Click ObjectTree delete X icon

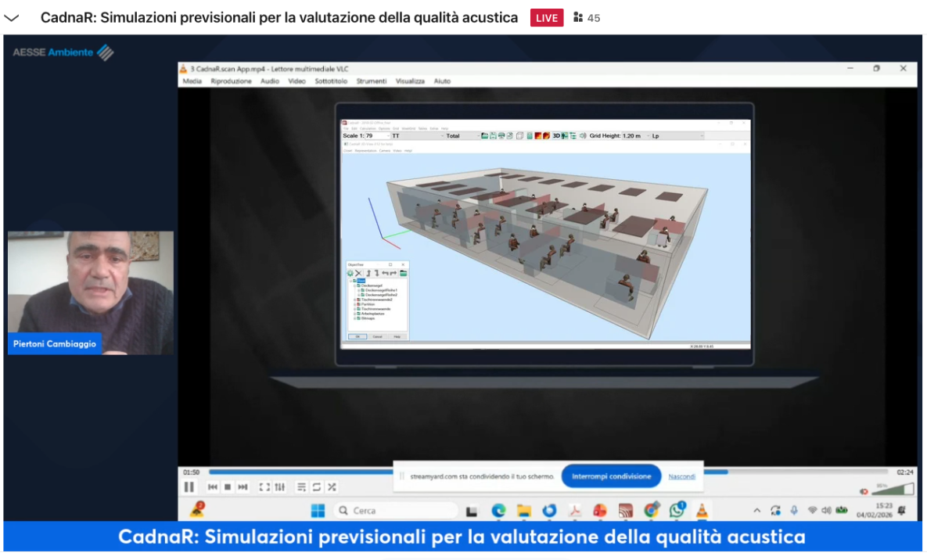[358, 273]
